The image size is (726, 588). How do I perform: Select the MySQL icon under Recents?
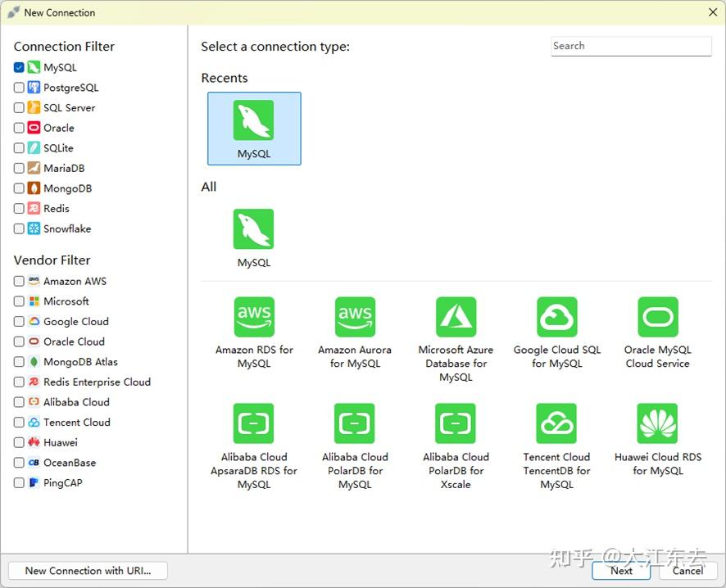pyautogui.click(x=254, y=120)
